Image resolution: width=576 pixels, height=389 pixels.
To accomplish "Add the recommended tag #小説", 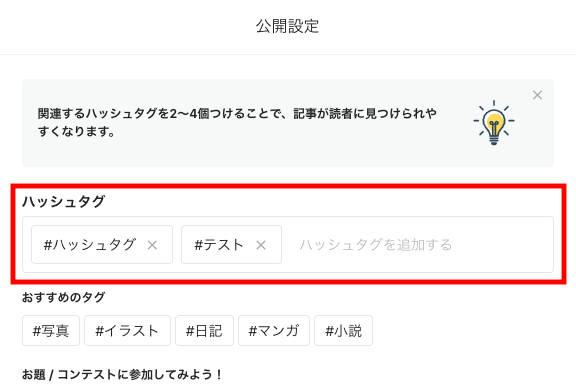I will (x=343, y=331).
